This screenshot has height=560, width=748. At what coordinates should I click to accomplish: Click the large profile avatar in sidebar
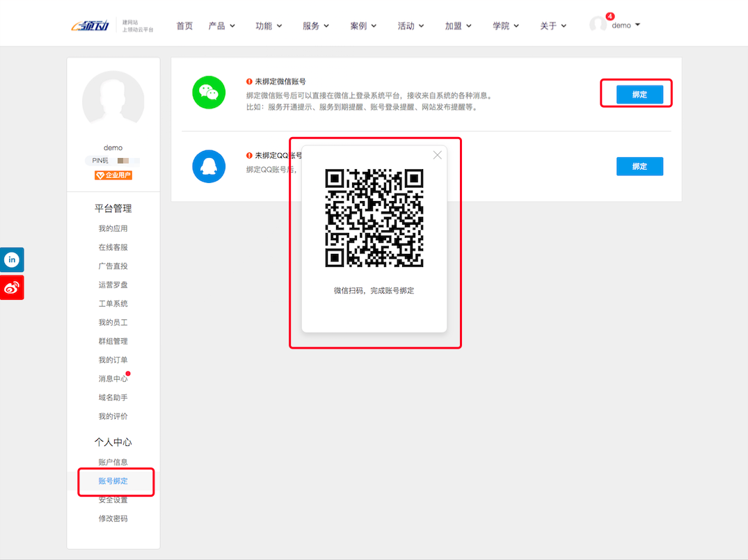(x=113, y=102)
